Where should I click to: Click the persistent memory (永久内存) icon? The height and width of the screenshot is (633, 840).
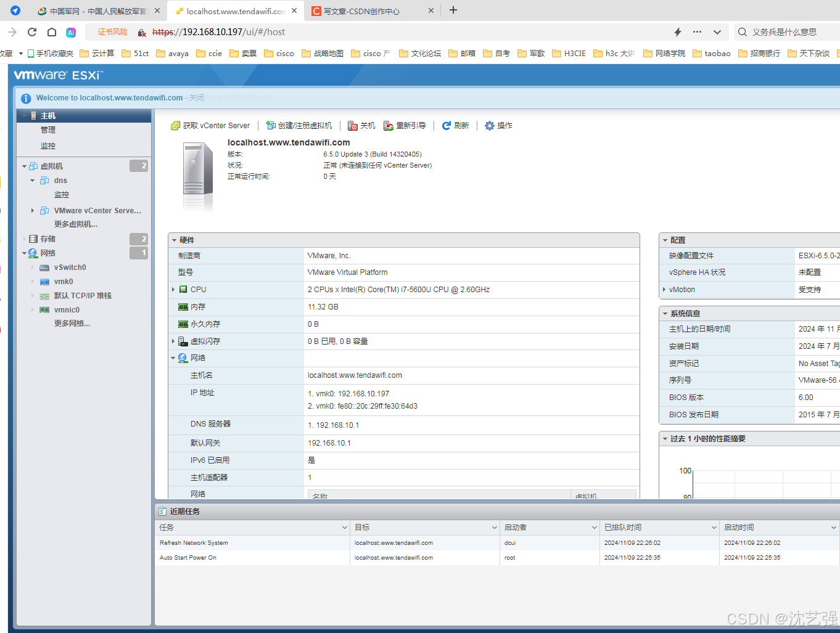pyautogui.click(x=183, y=324)
